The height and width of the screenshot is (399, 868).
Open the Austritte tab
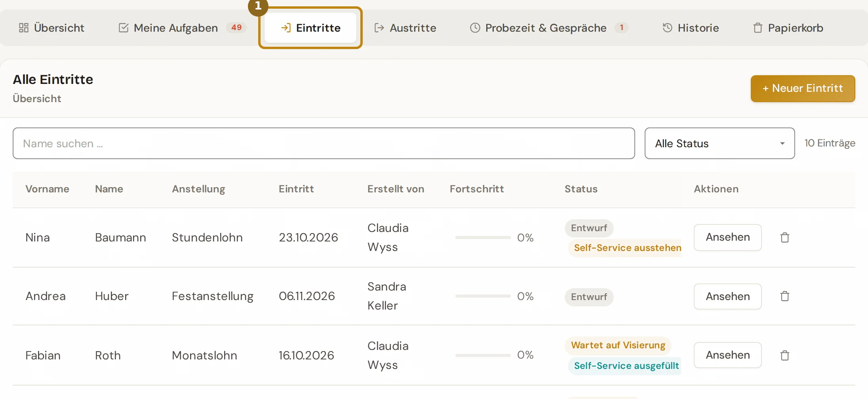pos(405,28)
